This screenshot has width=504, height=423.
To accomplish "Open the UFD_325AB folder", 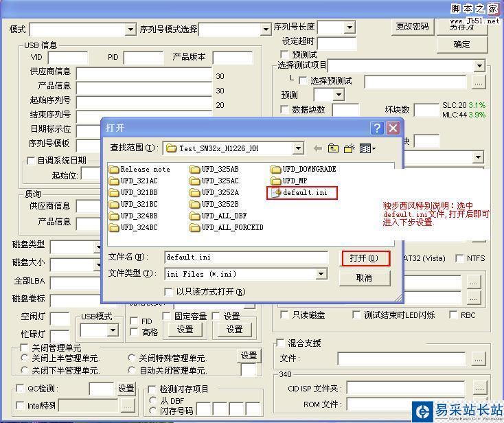I will tap(214, 169).
